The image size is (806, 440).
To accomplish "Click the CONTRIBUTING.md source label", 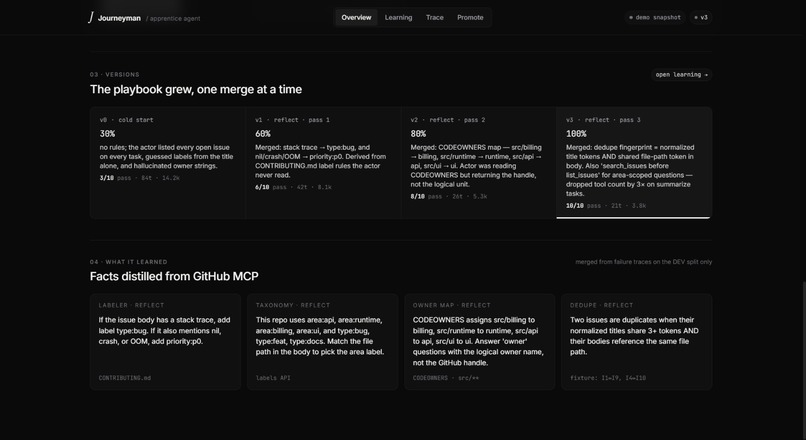I will pos(125,378).
